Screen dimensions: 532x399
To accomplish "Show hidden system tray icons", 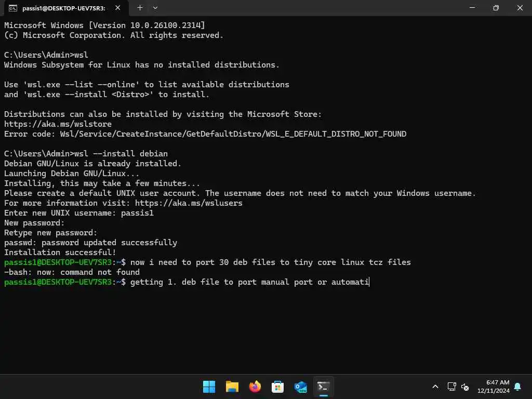I will click(435, 387).
